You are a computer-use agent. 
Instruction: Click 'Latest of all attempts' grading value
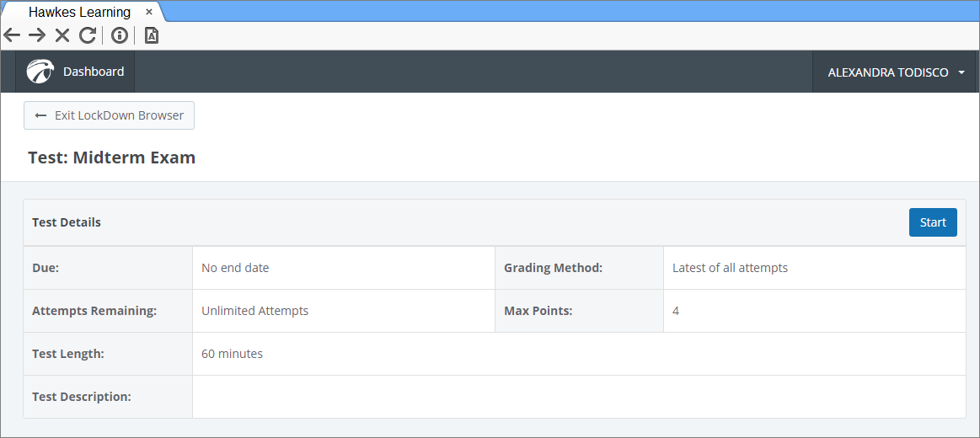[x=730, y=268]
